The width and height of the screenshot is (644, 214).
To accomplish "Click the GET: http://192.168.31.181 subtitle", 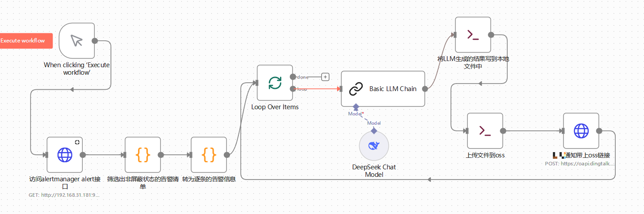I will [x=64, y=195].
